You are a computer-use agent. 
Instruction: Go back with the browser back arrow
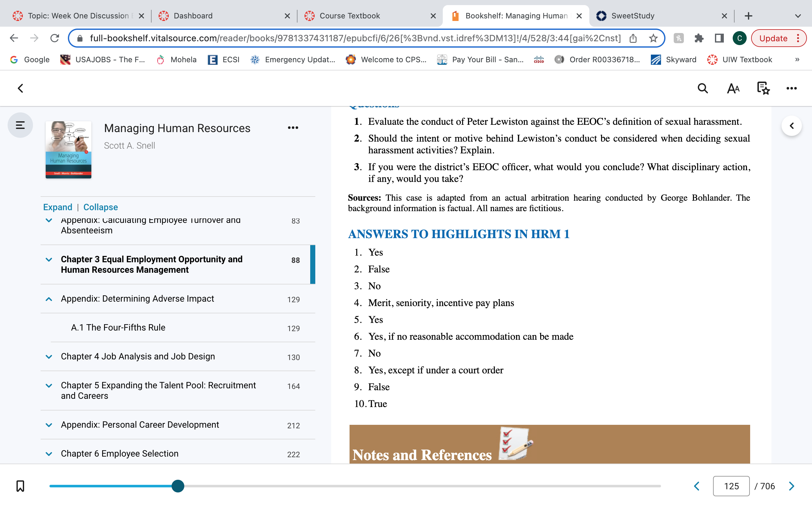point(14,38)
